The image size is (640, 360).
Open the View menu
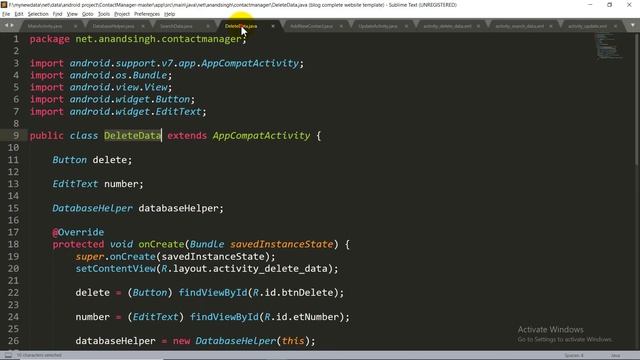click(72, 14)
